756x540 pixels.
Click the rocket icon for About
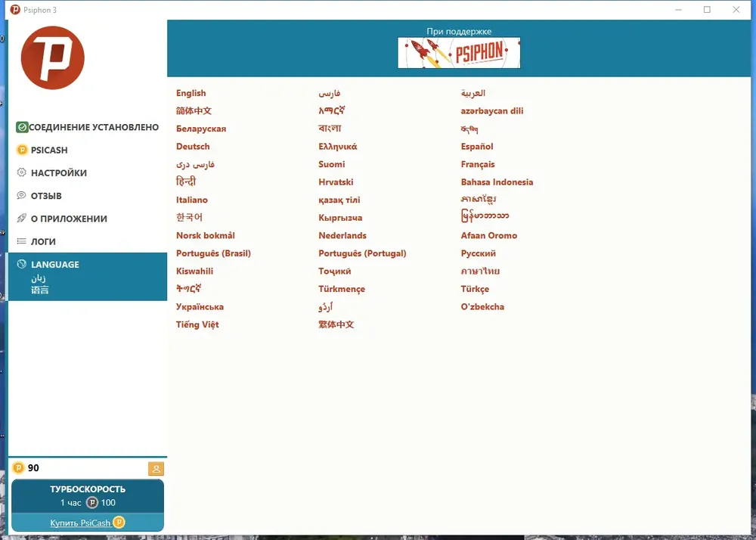click(x=22, y=218)
